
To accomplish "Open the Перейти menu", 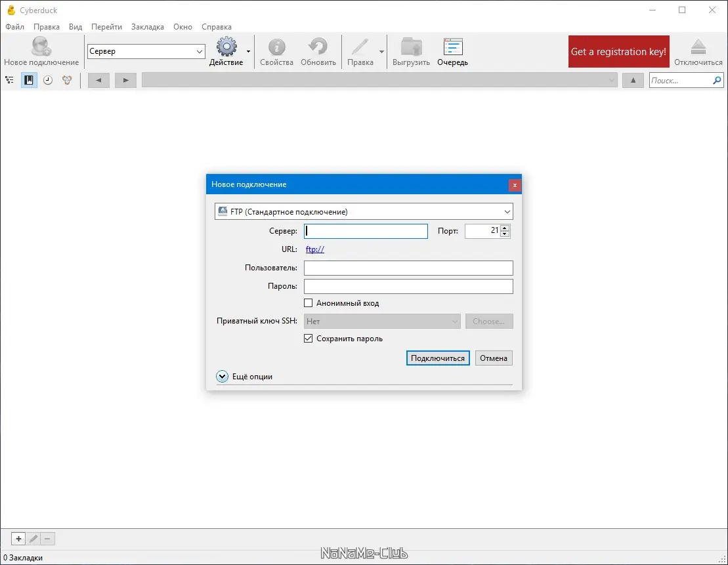I will (x=106, y=26).
